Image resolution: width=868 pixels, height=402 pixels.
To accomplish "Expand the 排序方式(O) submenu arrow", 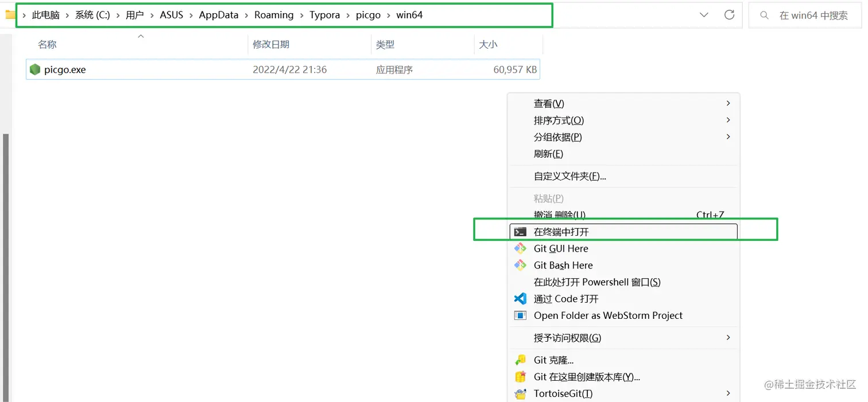I will [x=728, y=120].
